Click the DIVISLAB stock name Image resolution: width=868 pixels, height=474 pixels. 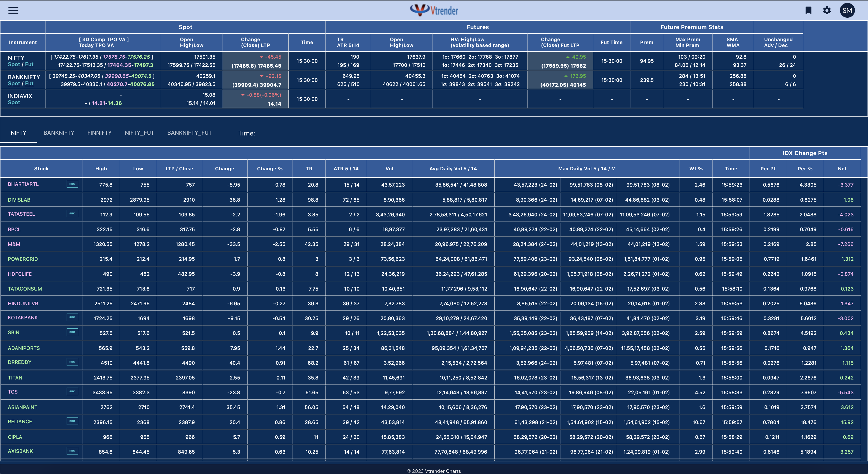click(19, 200)
